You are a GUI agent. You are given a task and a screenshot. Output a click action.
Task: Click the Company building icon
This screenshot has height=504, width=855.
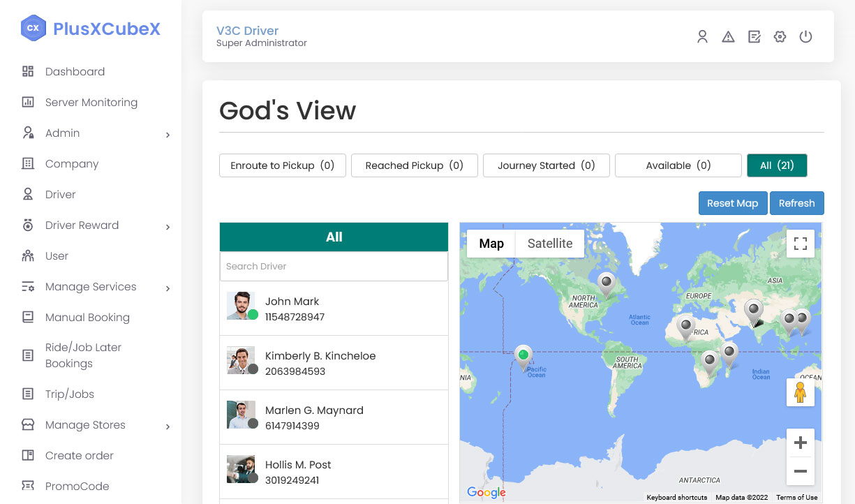click(28, 163)
